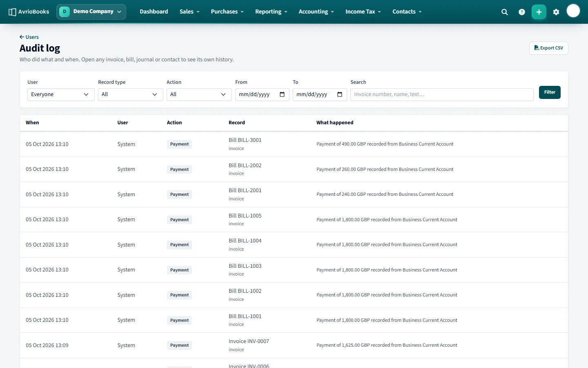Click the When column header
This screenshot has height=368, width=588.
32,123
